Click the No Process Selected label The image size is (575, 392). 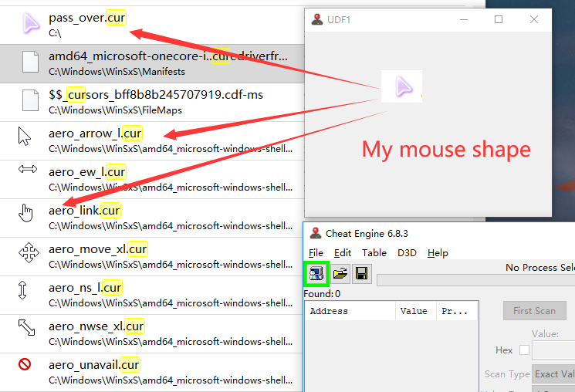click(540, 267)
